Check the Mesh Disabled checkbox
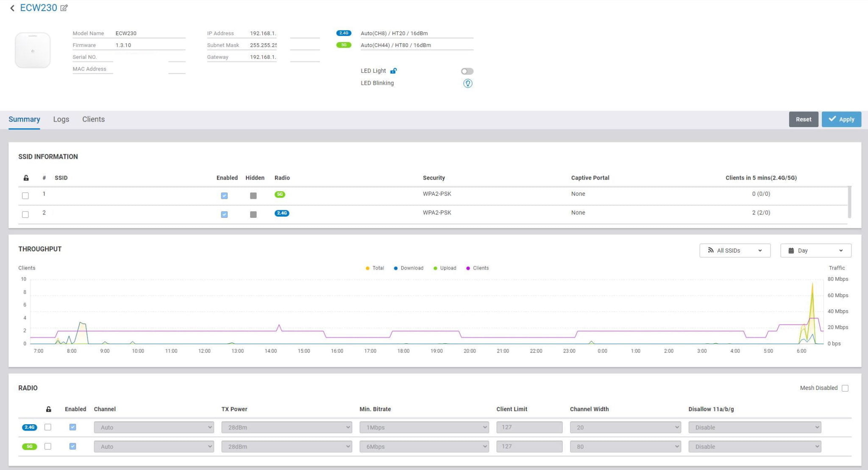Image resolution: width=868 pixels, height=470 pixels. 845,388
